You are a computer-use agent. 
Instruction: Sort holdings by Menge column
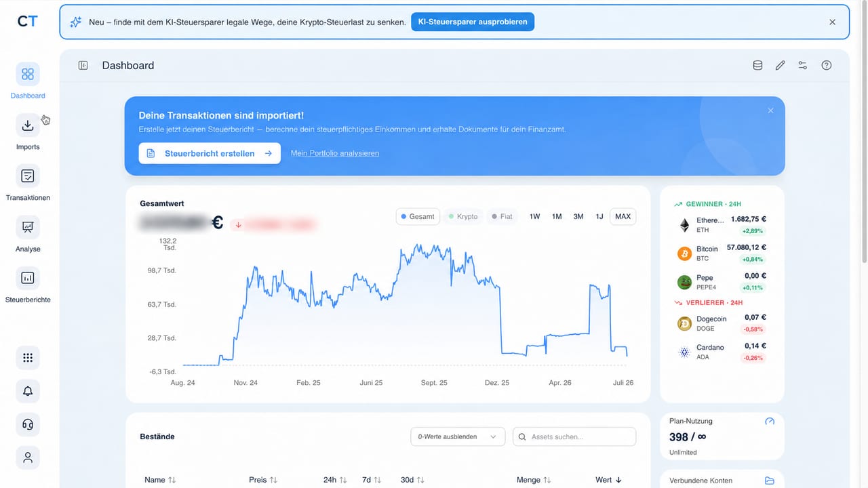534,480
